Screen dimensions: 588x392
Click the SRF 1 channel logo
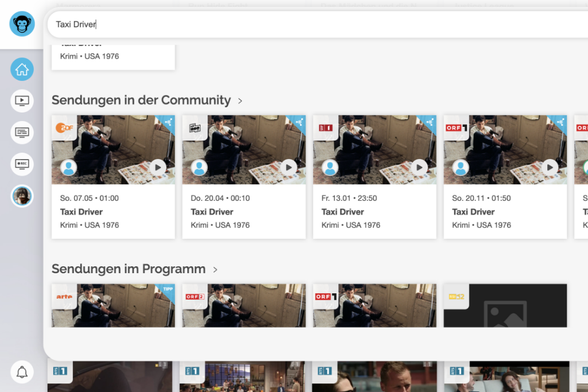326,128
